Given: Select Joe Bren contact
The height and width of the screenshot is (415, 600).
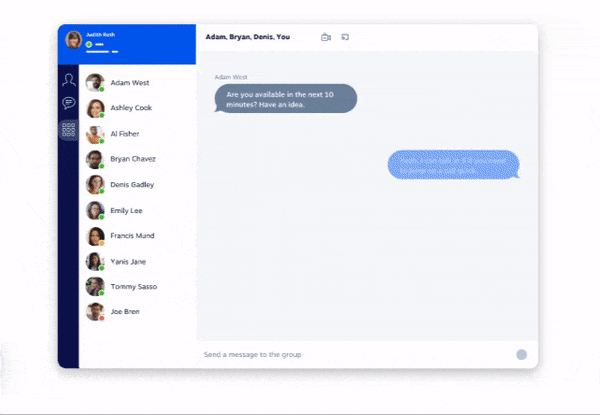Looking at the screenshot, I should 126,312.
